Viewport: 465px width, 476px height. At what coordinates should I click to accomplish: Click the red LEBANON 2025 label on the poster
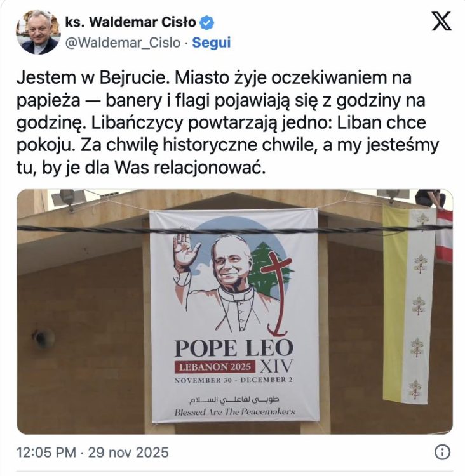215,367
